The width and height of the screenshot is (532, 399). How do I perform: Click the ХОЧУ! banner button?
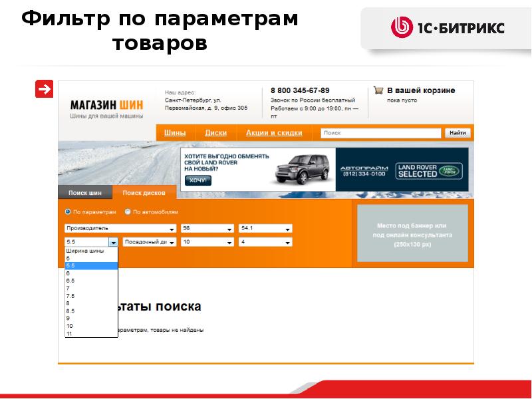click(198, 180)
